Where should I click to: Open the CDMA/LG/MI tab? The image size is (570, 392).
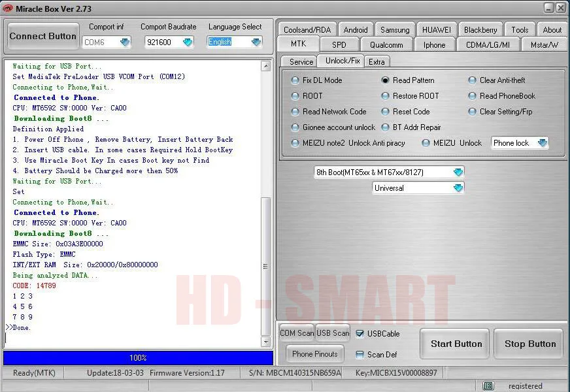pos(488,44)
